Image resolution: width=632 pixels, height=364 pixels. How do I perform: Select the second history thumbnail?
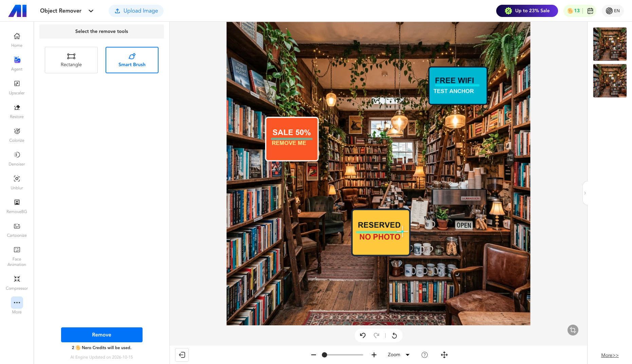pyautogui.click(x=610, y=81)
